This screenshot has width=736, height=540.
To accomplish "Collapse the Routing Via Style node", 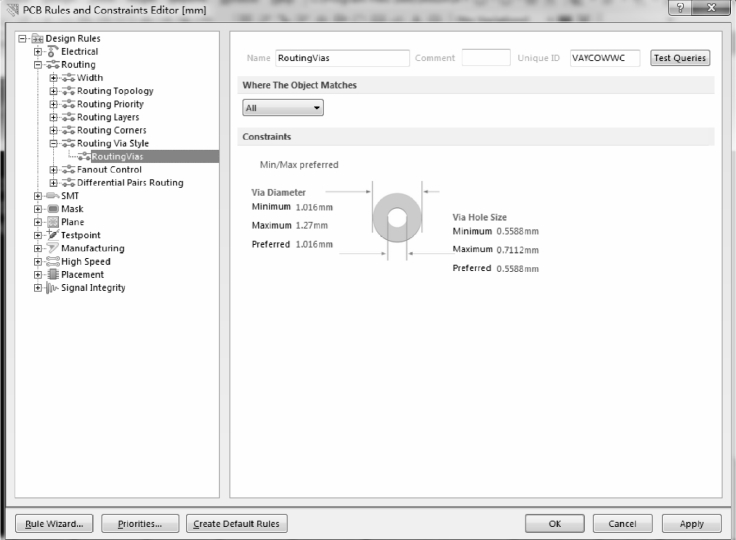I will pos(54,144).
